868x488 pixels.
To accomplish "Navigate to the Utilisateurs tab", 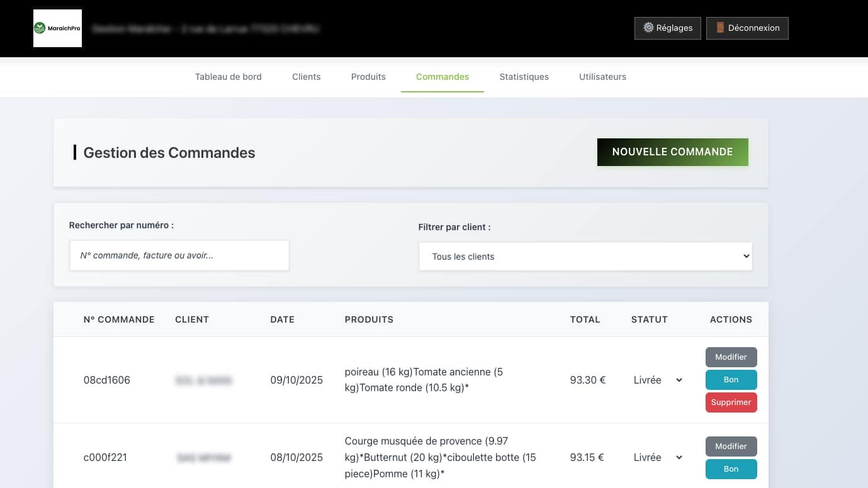I will tap(602, 77).
